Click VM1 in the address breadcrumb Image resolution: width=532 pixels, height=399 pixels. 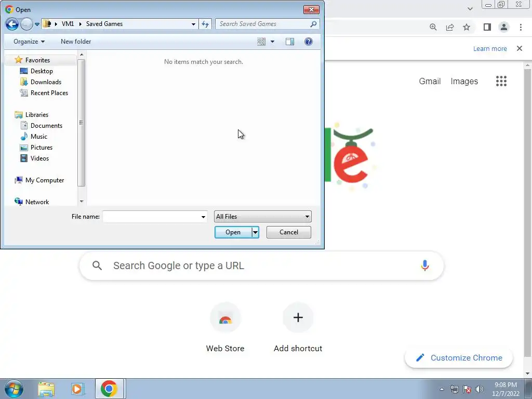(68, 24)
